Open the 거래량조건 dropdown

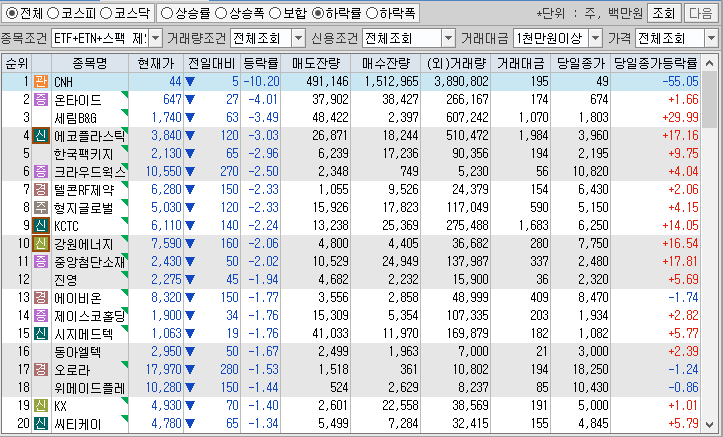point(299,38)
